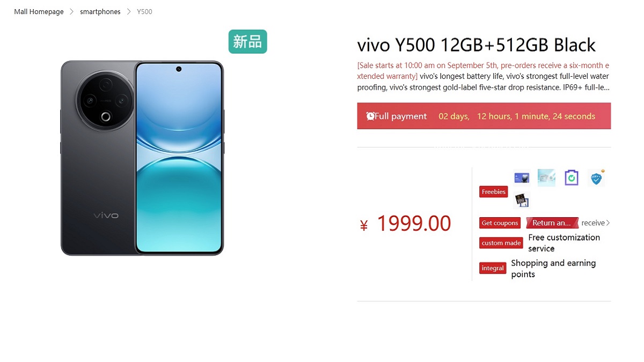Open the smartphones breadcrumb category
Screen dimensions: 644x362
(100, 12)
